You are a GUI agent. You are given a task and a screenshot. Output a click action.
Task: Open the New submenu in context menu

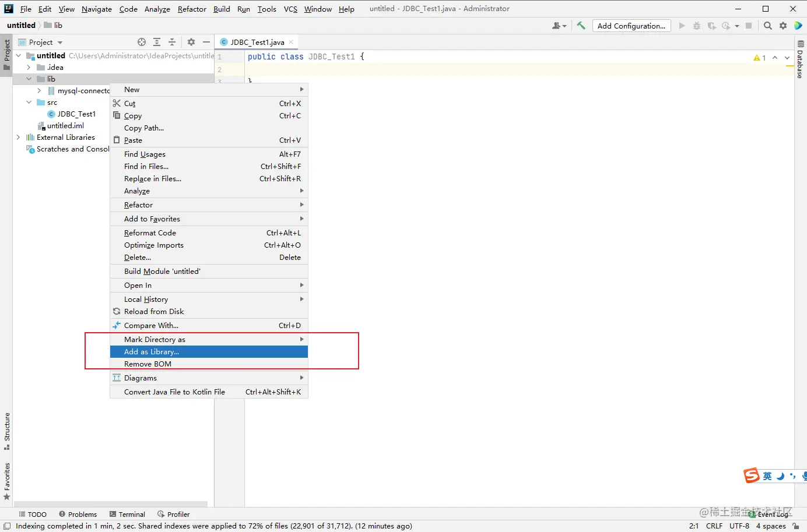pos(209,89)
